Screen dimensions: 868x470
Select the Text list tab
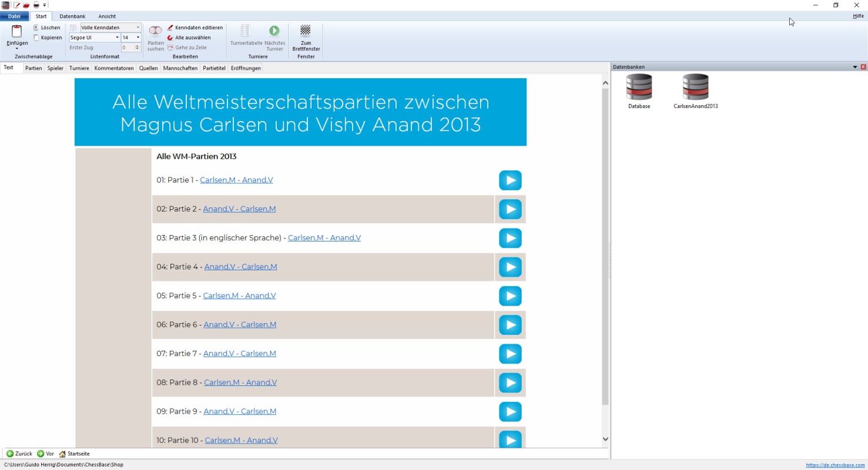[x=8, y=68]
